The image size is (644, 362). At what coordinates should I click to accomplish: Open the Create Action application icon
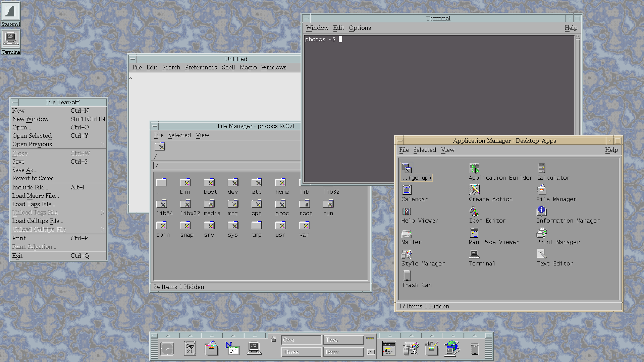474,190
